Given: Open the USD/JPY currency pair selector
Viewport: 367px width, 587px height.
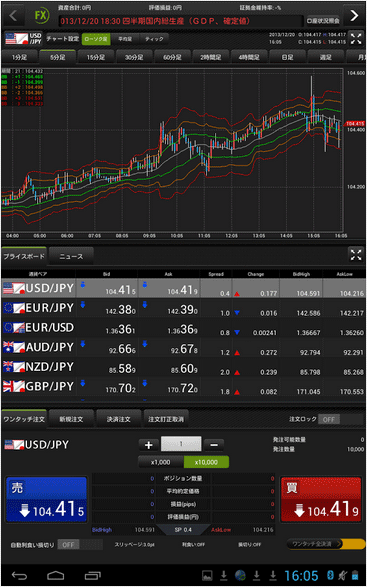Looking at the screenshot, I should [23, 38].
